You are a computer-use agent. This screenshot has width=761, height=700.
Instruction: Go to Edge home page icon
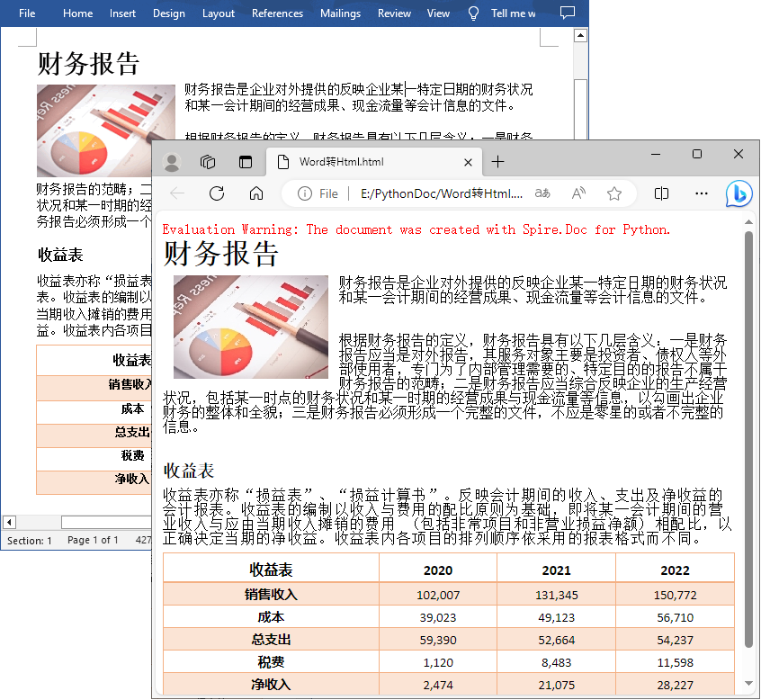tap(256, 193)
